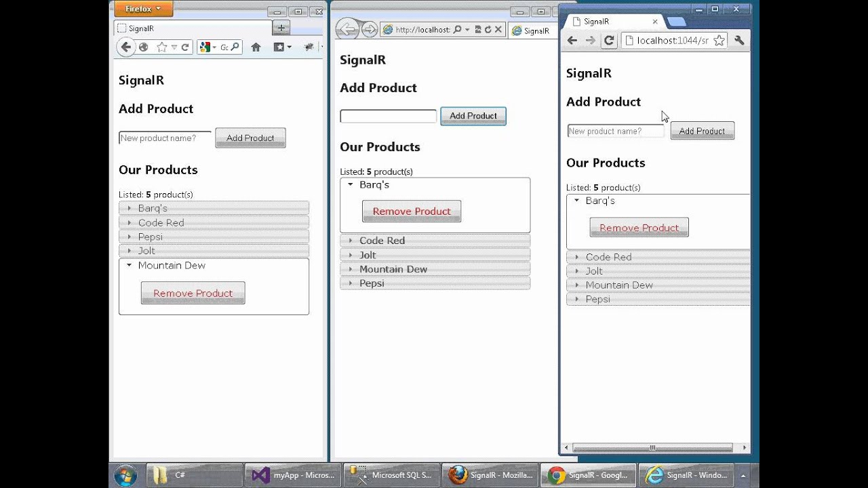
Task: Open the Firefox bookmarks menu button
Action: click(x=282, y=47)
